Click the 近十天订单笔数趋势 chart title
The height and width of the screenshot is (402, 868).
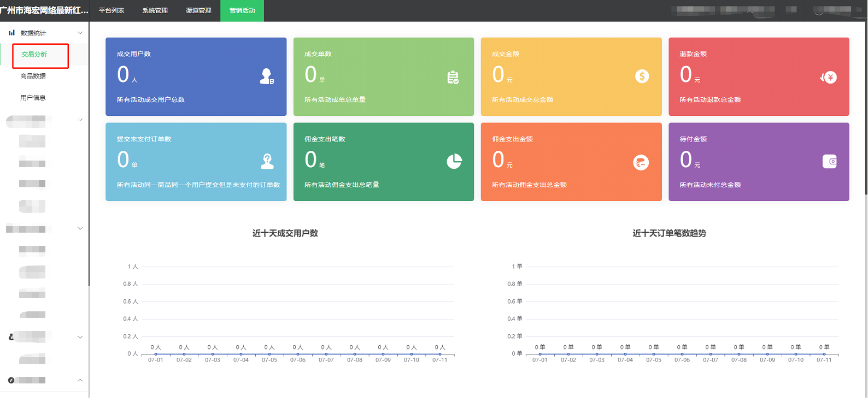pyautogui.click(x=670, y=233)
